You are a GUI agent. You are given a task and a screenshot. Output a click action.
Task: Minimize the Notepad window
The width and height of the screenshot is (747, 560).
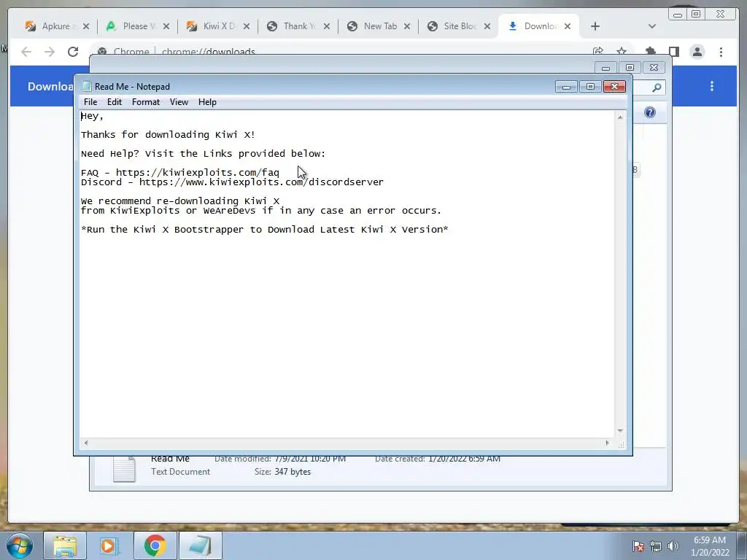click(566, 87)
